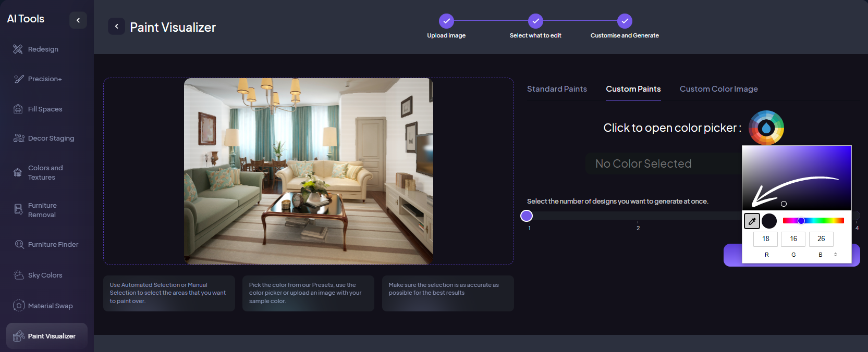The image size is (868, 352).
Task: Open Colors and Textures
Action: click(x=45, y=172)
